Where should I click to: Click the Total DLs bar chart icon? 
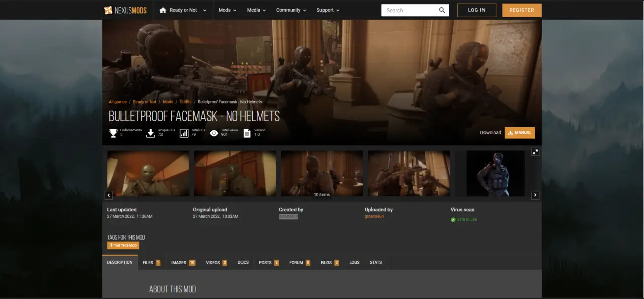click(x=184, y=133)
